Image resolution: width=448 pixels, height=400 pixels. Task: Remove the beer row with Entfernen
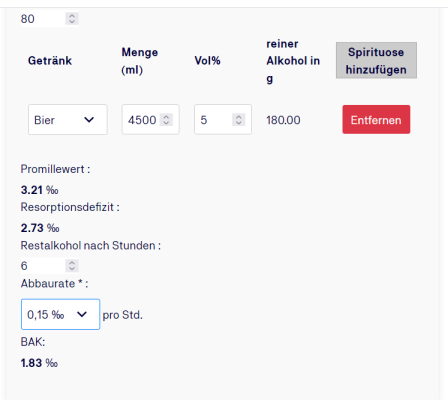[x=376, y=120]
